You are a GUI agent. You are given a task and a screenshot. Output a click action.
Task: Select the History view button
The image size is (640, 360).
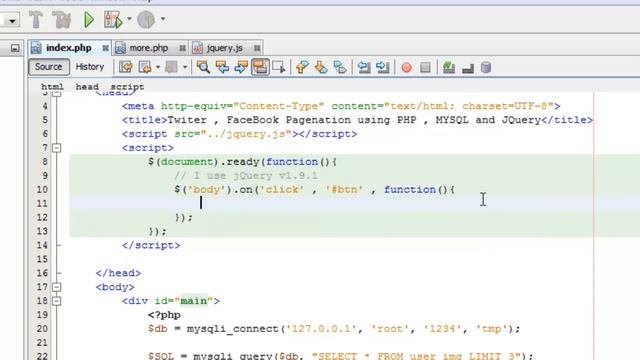90,67
